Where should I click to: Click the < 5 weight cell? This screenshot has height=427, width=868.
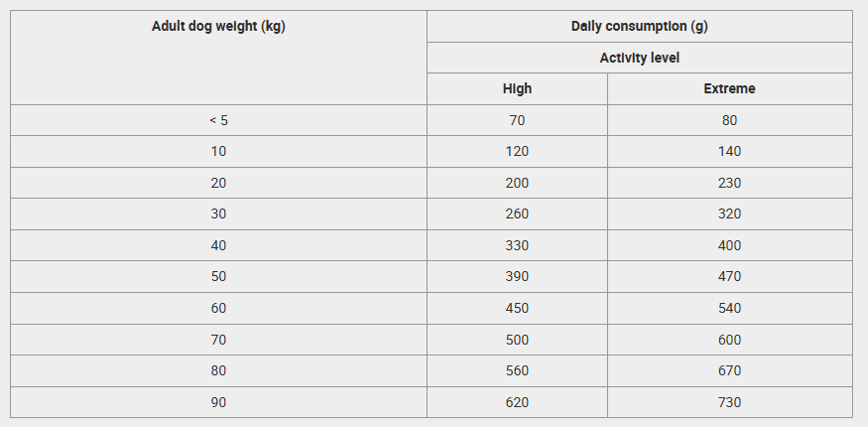click(x=218, y=120)
